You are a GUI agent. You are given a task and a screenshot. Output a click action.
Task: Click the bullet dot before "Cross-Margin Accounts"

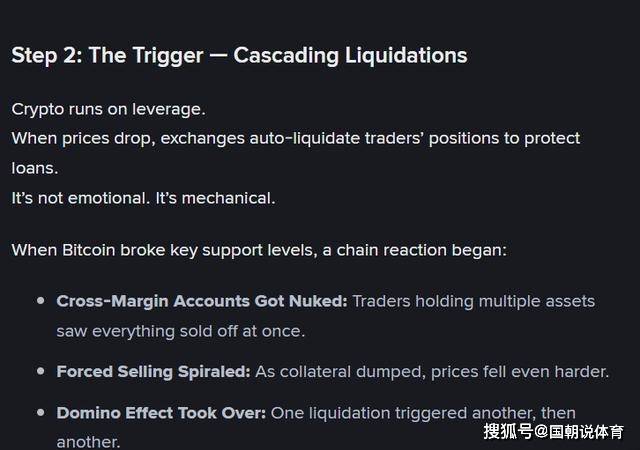(41, 300)
